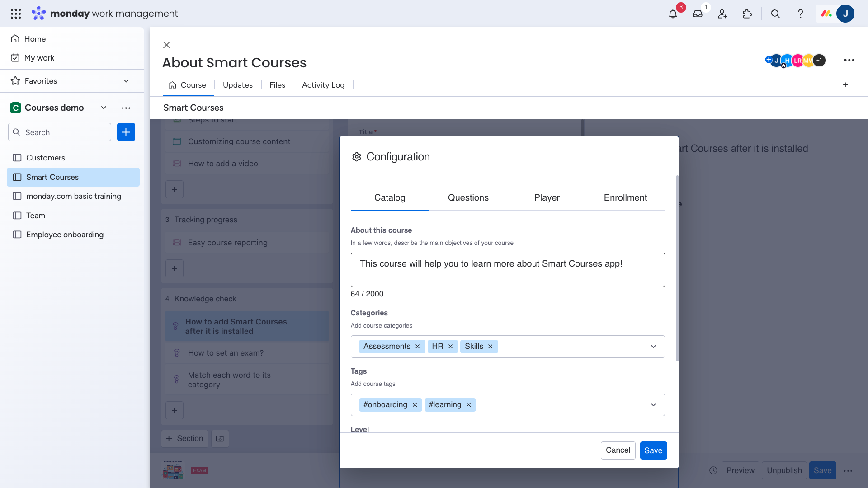Click the blue add item plus button

pos(126,132)
